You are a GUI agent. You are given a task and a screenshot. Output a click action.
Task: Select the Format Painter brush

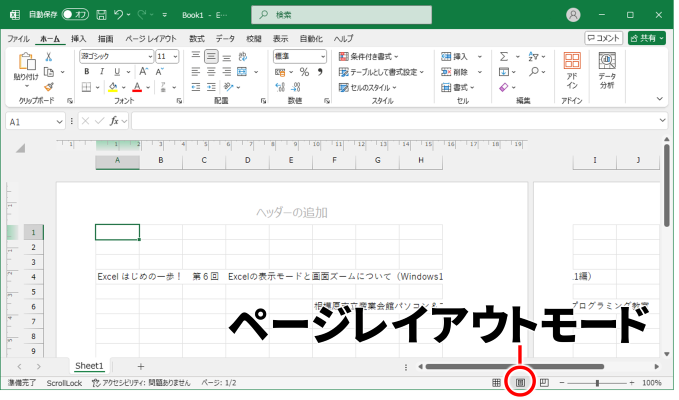click(x=49, y=87)
